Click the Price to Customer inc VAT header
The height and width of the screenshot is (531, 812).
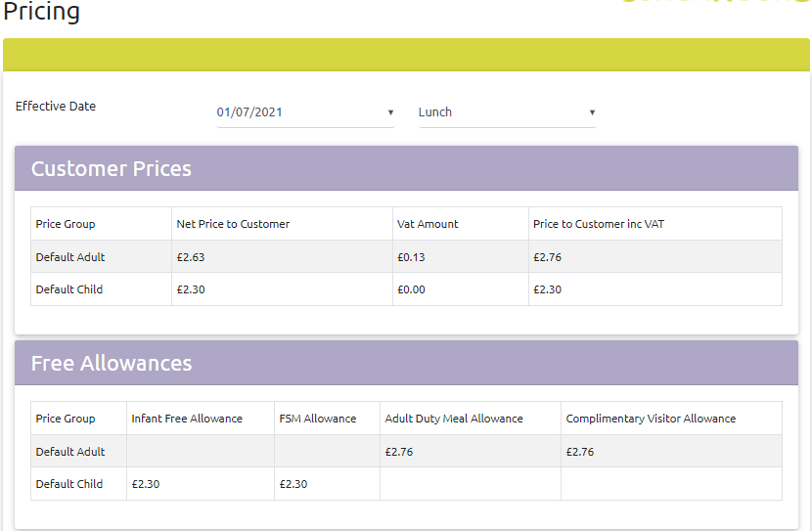click(x=599, y=224)
